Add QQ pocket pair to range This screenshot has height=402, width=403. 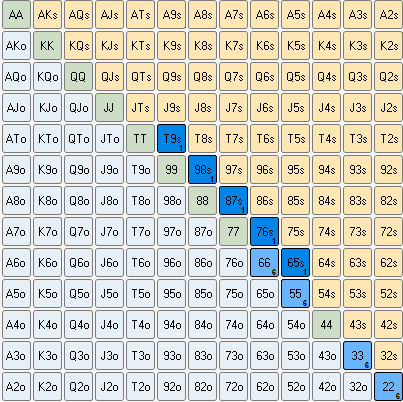click(78, 76)
